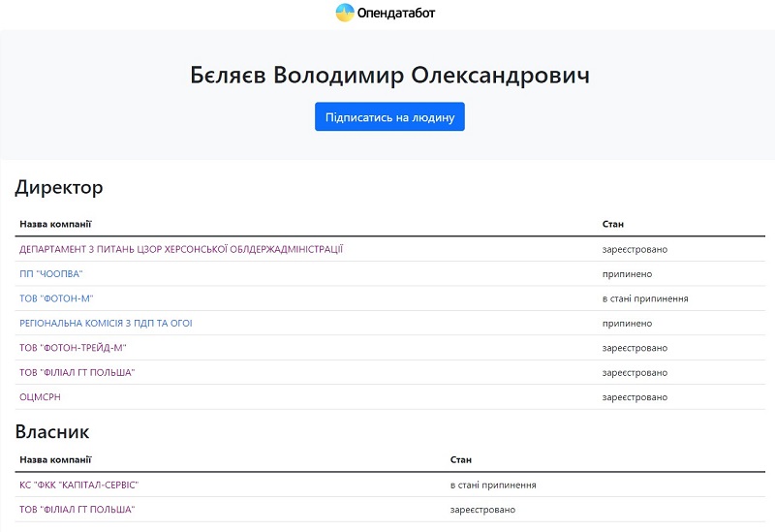
Task: Open the ПП "ЧООПВА" company link
Action: click(51, 274)
